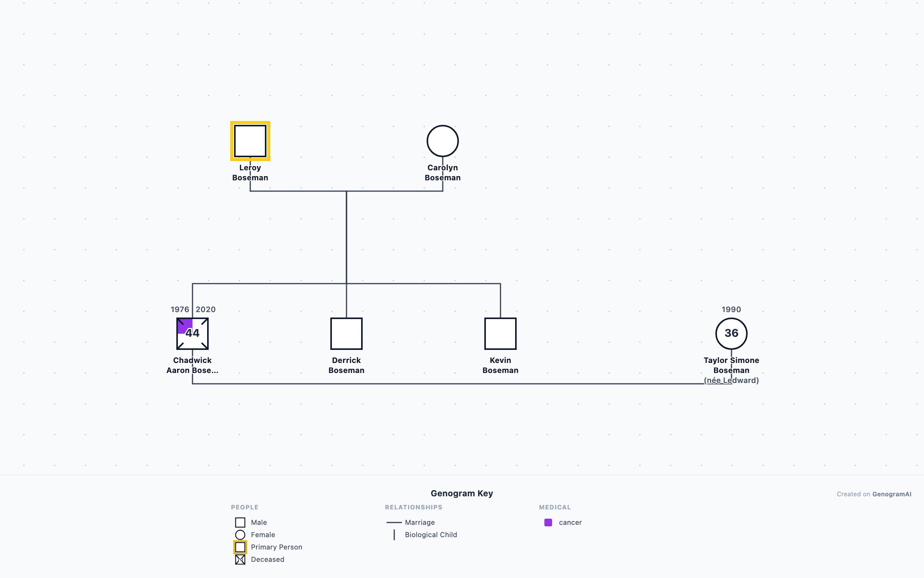The width and height of the screenshot is (924, 578).
Task: Click the 'Taylor Simone Boseman' name label
Action: click(x=731, y=365)
